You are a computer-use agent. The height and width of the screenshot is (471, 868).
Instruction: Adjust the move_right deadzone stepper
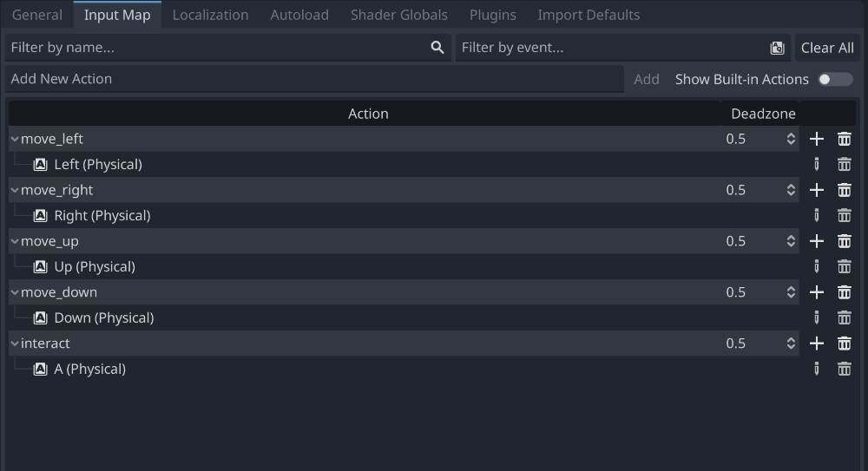tap(791, 190)
